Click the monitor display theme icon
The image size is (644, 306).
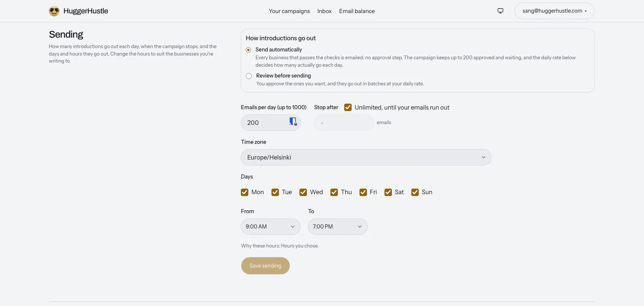500,11
